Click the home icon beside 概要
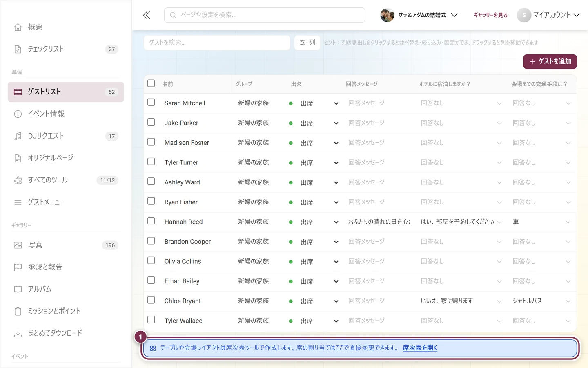 (18, 27)
